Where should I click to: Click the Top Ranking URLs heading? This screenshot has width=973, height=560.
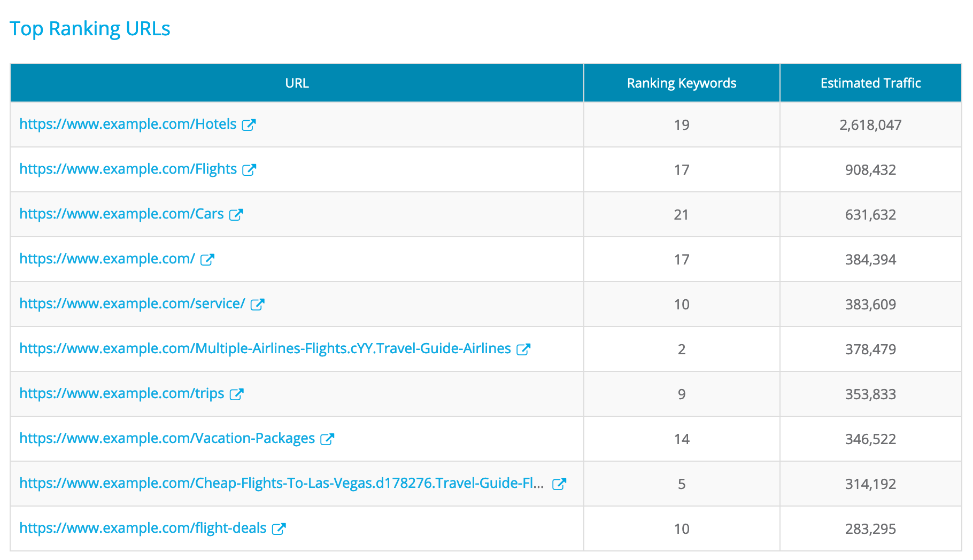point(90,28)
